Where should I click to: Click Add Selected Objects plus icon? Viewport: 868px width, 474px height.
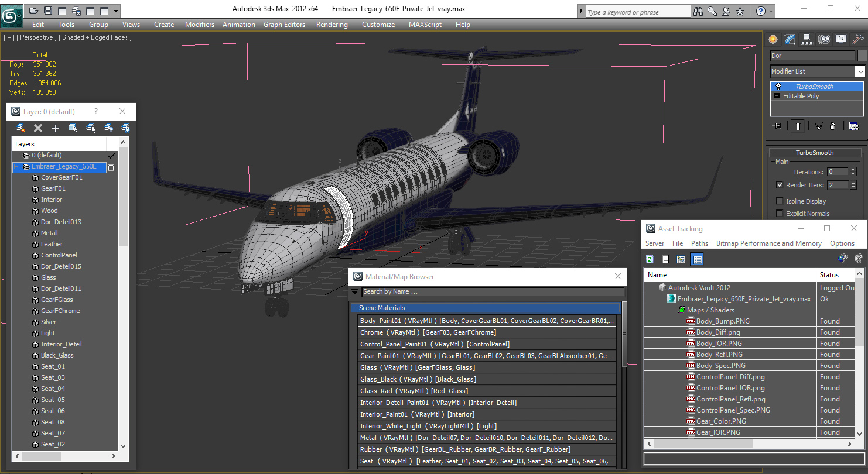pos(56,128)
